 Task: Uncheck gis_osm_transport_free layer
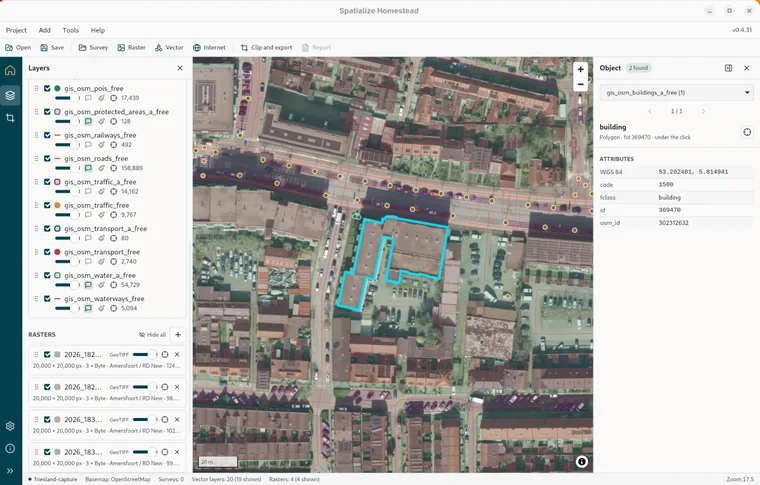[x=48, y=252]
